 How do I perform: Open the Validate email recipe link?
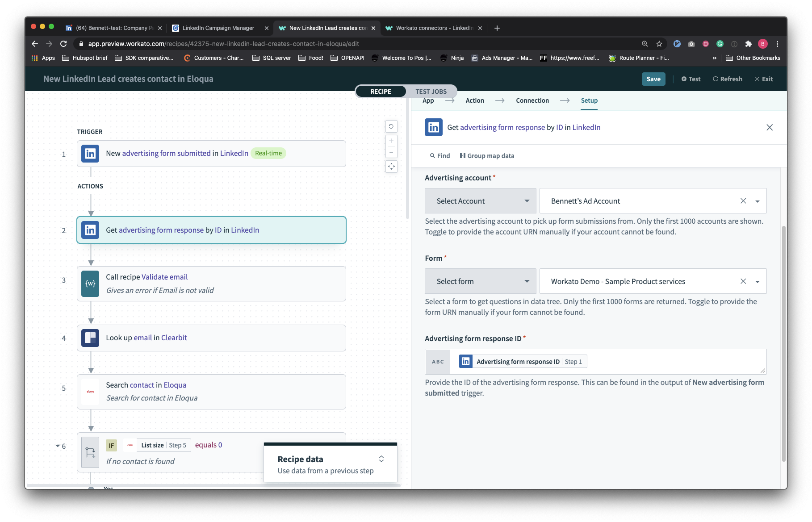coord(164,276)
